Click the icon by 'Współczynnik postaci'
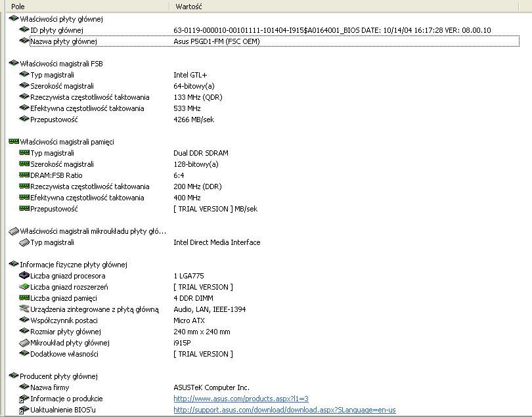Image resolution: width=532 pixels, height=417 pixels. click(x=24, y=320)
